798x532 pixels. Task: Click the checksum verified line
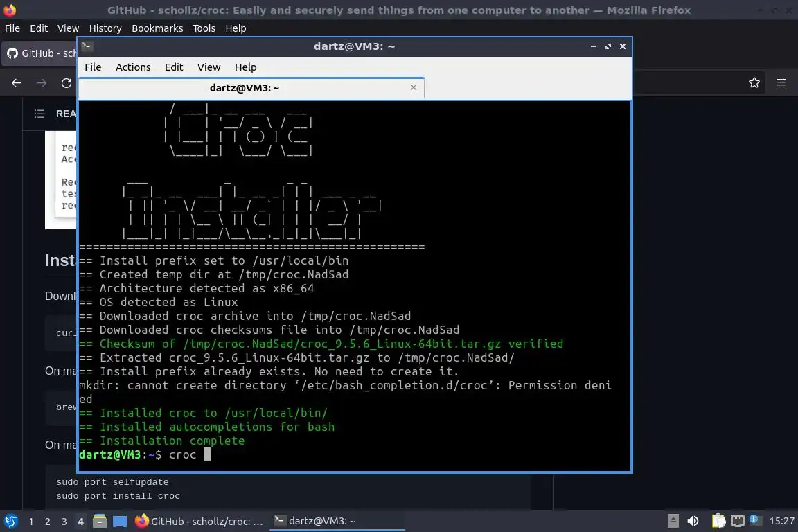321,344
